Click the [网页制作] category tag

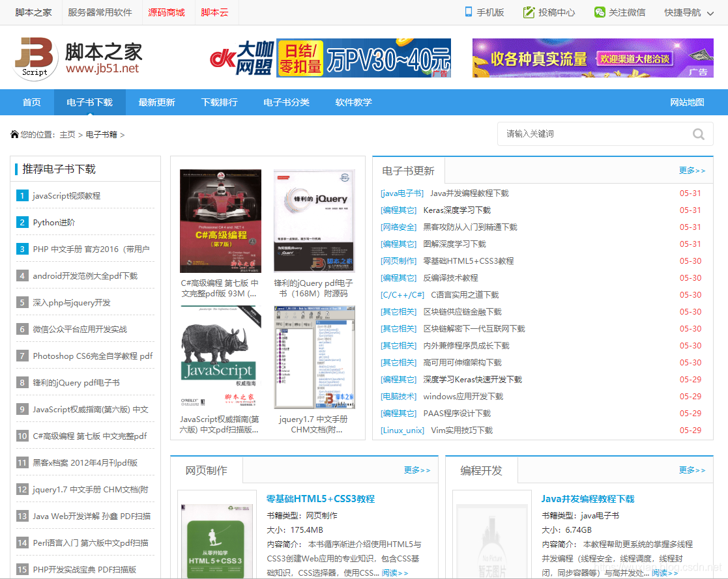(x=398, y=261)
